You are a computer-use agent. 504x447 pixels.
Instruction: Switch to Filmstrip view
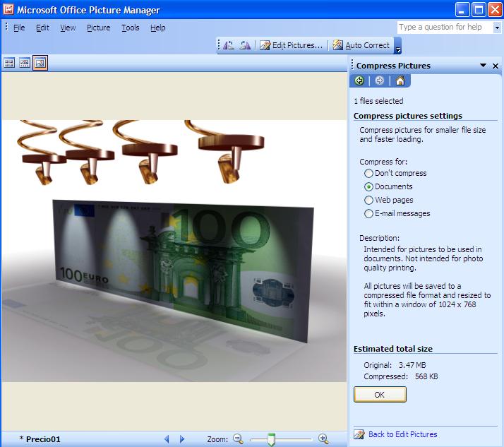(x=25, y=63)
